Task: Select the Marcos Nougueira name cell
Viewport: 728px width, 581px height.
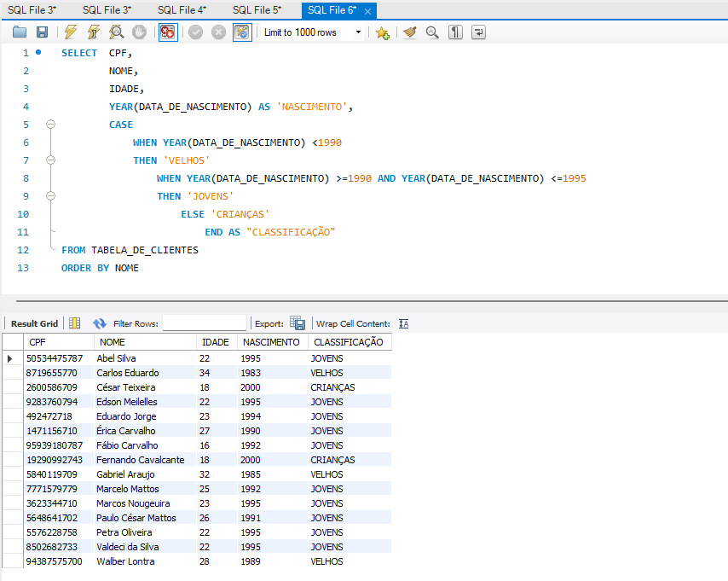Action: coord(145,503)
